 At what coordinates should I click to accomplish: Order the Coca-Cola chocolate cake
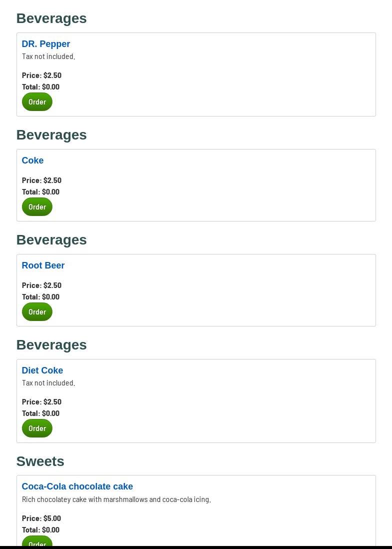(37, 542)
